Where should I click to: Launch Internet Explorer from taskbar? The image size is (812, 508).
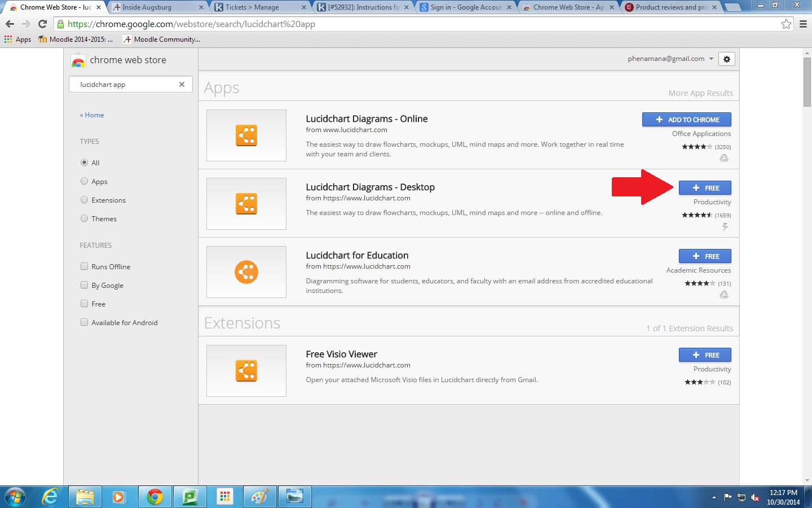coord(51,497)
